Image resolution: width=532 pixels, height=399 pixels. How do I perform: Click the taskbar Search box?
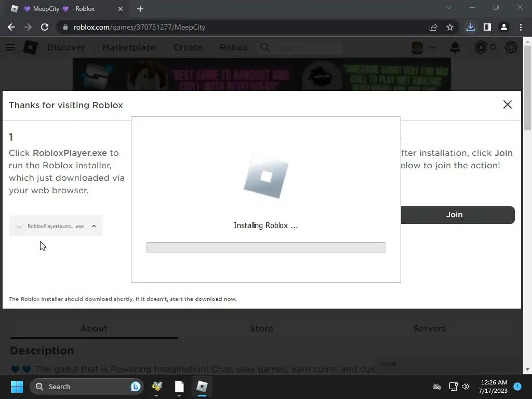coord(87,387)
